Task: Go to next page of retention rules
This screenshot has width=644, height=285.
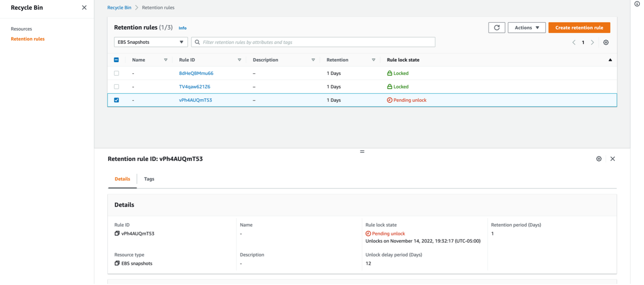Action: click(593, 42)
